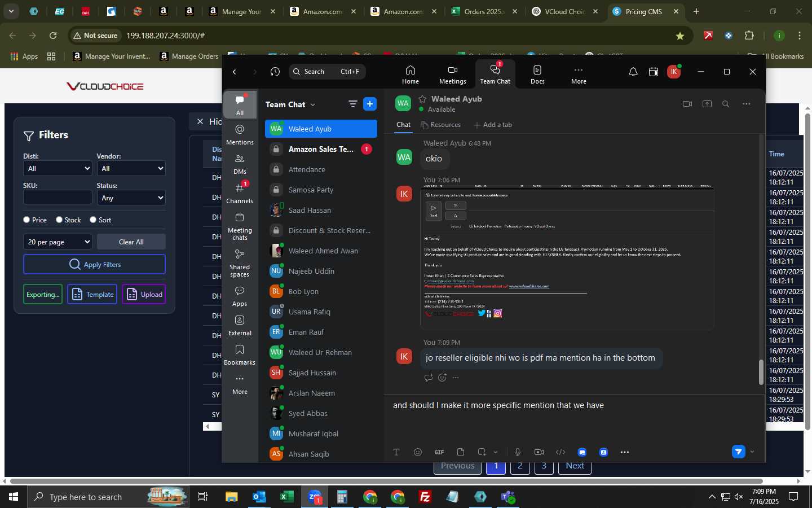Select the Chat tab
The width and height of the screenshot is (812, 508).
(403, 125)
